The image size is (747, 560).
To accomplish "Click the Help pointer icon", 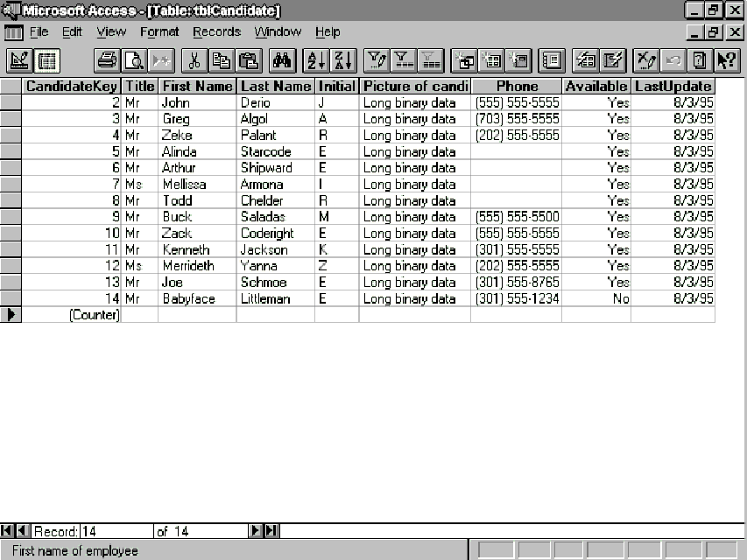I will [726, 60].
